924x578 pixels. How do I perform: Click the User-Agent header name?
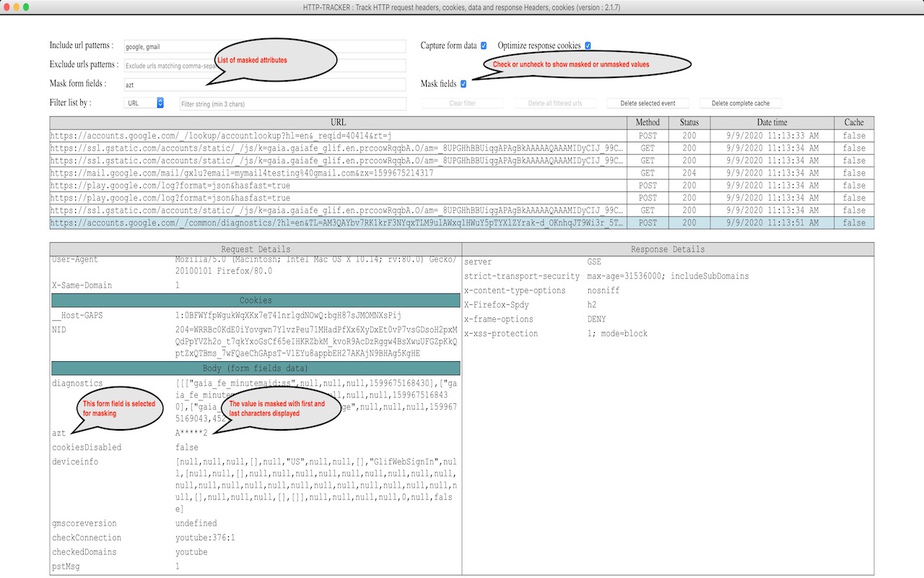75,259
